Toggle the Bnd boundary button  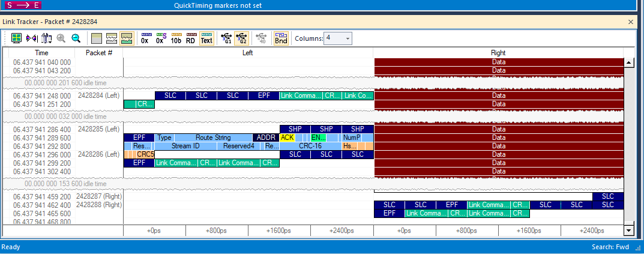(281, 38)
